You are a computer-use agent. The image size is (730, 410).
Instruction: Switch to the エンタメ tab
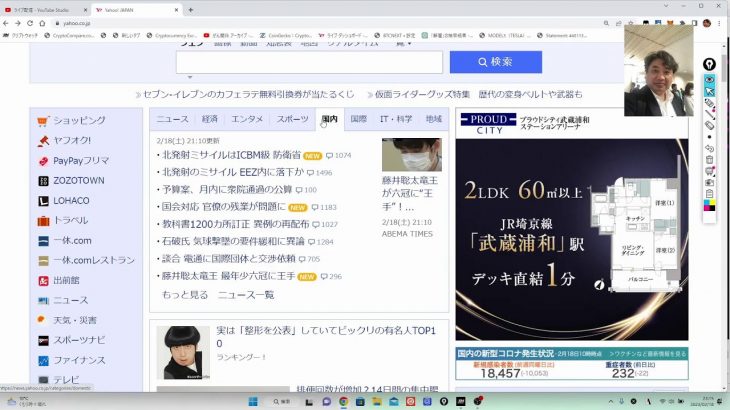tap(247, 119)
